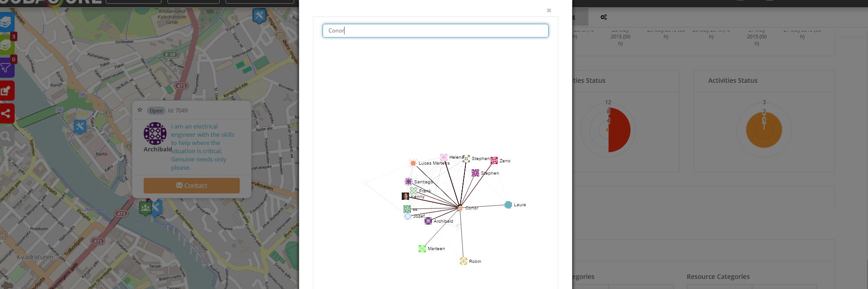Viewport: 868px width, 289px height.
Task: Select the Lucas Martens node in the graph
Action: click(413, 163)
